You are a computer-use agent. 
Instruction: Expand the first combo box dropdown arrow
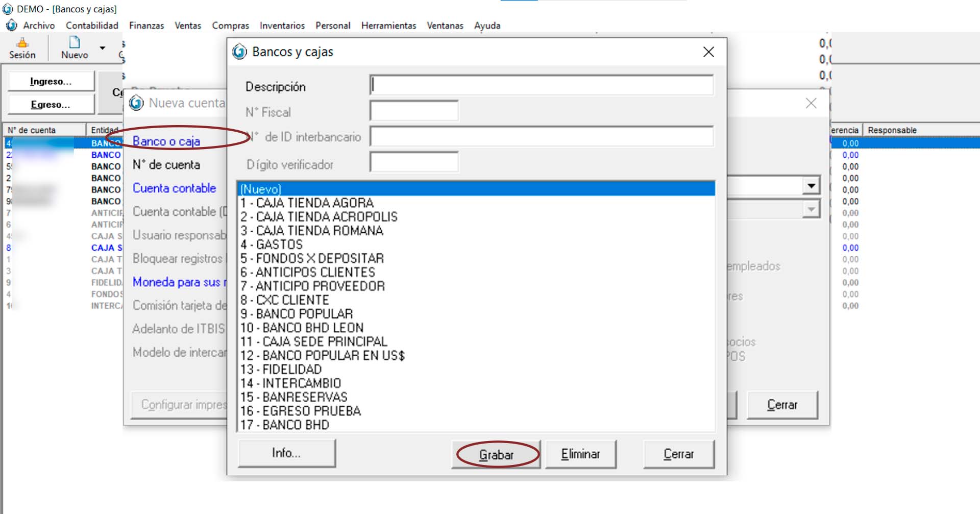pyautogui.click(x=811, y=186)
